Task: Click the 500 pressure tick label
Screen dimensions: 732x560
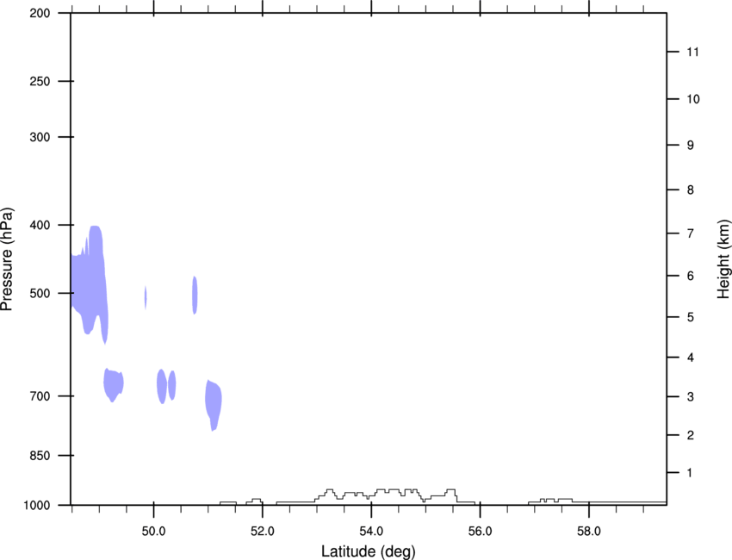Action: coord(40,293)
